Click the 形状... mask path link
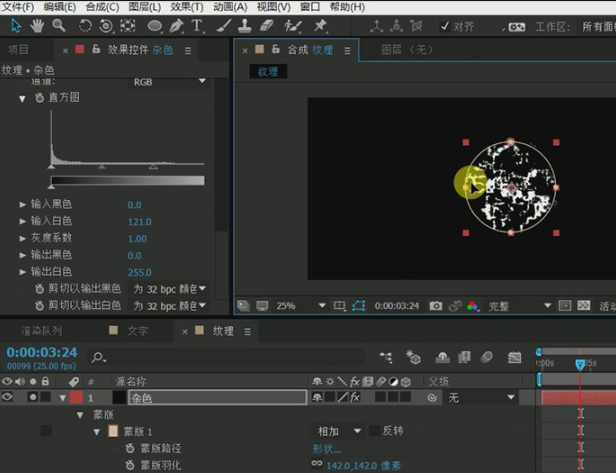The height and width of the screenshot is (473, 616). [327, 449]
